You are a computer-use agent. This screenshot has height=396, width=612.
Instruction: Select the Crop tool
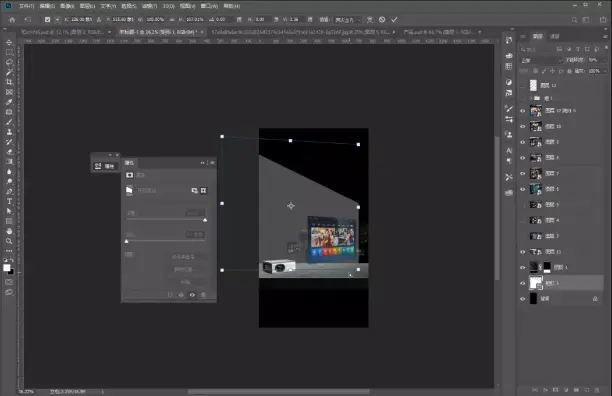click(x=9, y=82)
